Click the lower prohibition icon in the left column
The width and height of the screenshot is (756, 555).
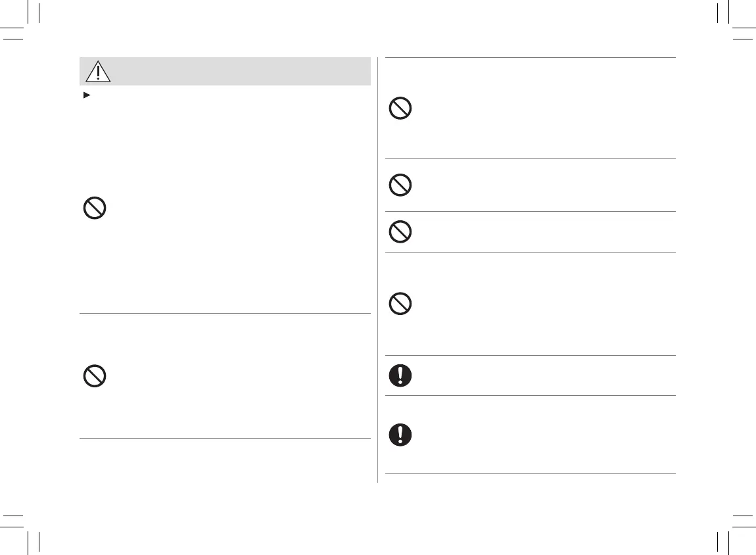click(95, 376)
